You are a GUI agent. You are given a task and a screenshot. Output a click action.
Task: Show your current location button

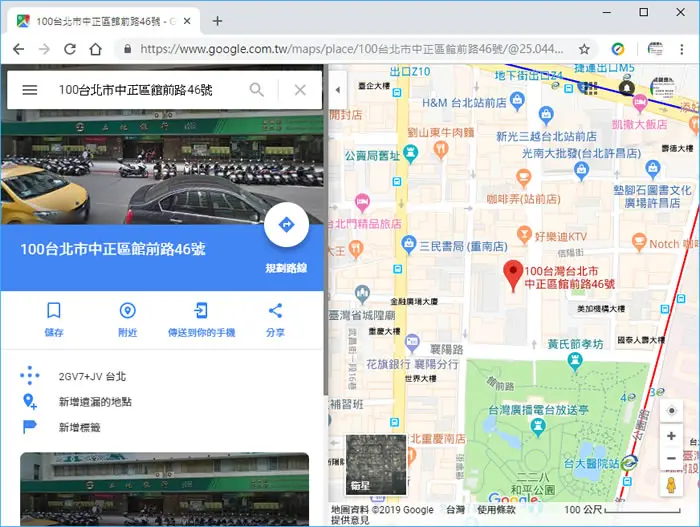coord(671,411)
